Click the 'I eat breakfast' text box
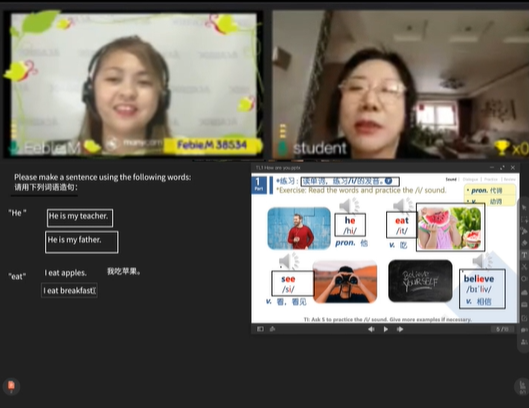The image size is (529, 408). pos(69,291)
